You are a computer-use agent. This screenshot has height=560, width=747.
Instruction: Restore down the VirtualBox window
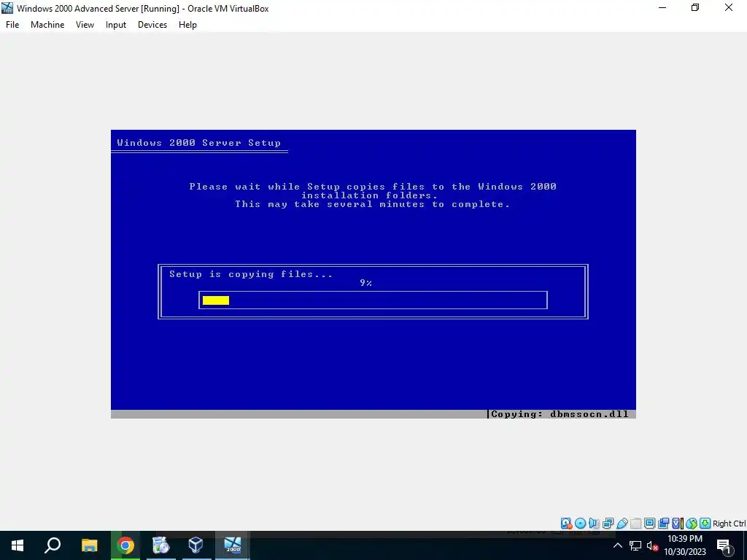[x=695, y=8]
